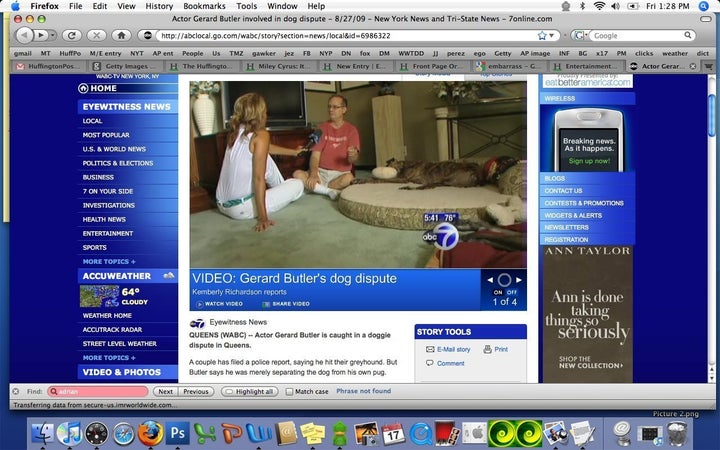Launch iTunes from the Dock

[x=69, y=433]
